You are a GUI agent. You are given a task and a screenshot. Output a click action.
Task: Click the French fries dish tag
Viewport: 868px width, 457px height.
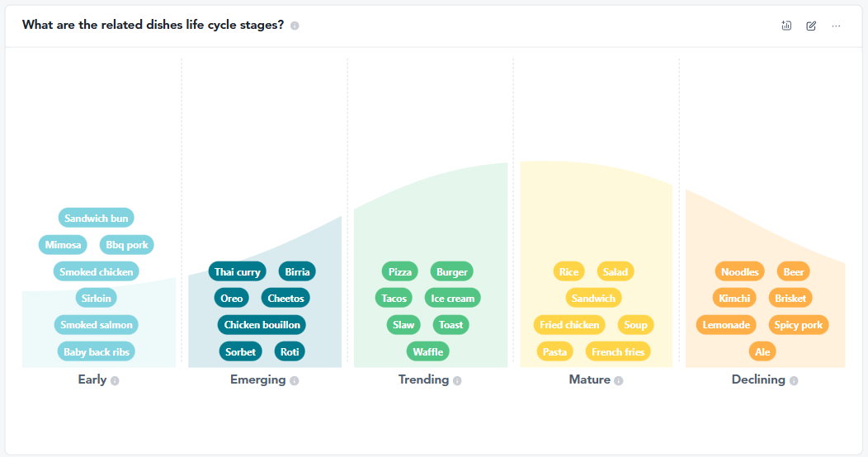(618, 351)
